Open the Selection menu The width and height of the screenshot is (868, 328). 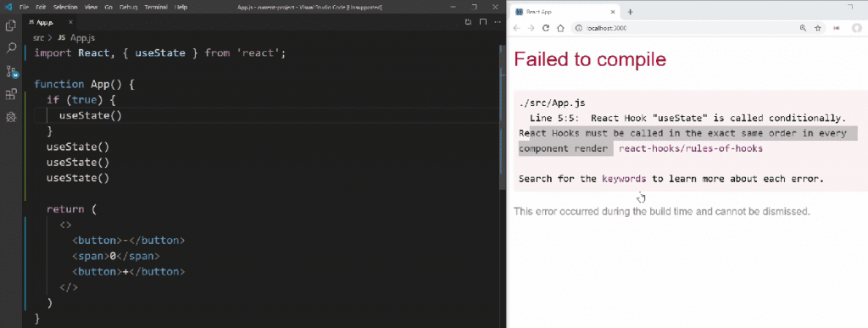[65, 8]
